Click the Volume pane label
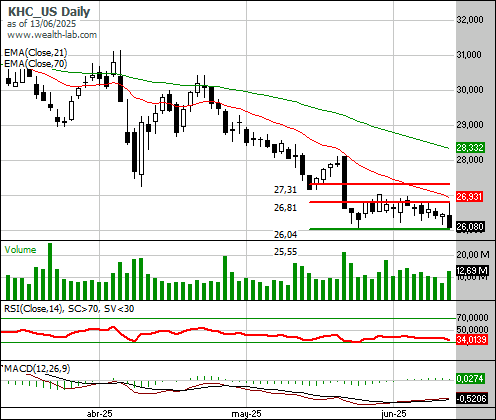This screenshot has width=496, height=420. 20,250
